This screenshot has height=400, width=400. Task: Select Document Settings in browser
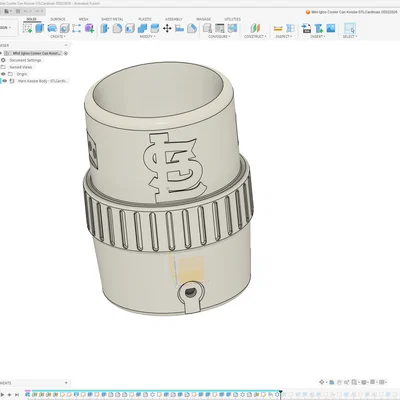click(x=25, y=60)
